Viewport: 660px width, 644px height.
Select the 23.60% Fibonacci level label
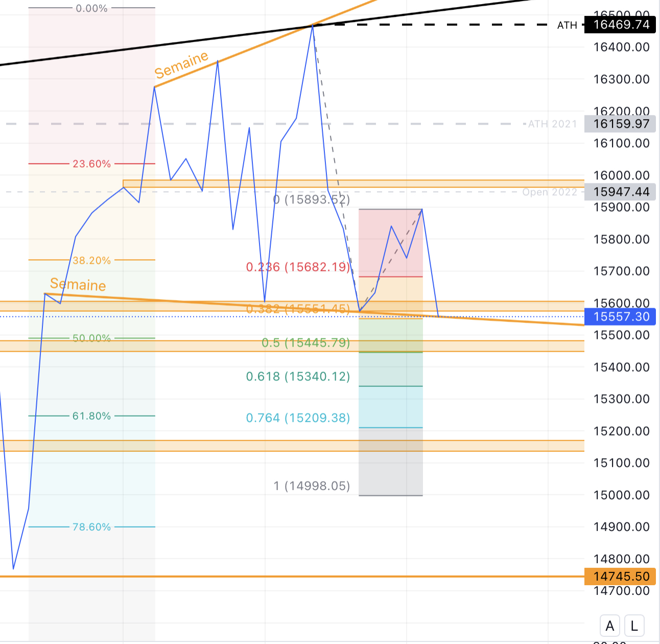[91, 164]
